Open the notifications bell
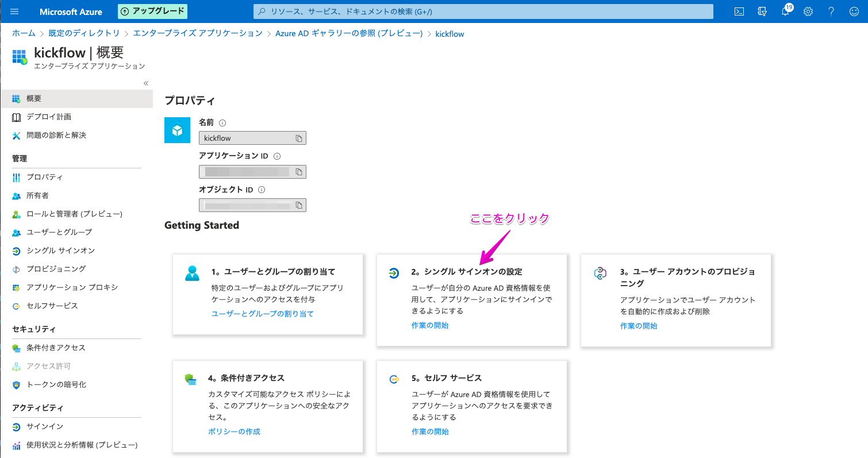Image resolution: width=868 pixels, height=458 pixels. [786, 11]
